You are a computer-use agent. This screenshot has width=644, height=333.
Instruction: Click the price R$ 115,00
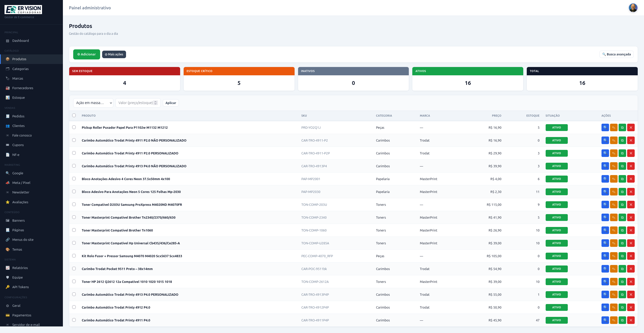(x=494, y=205)
